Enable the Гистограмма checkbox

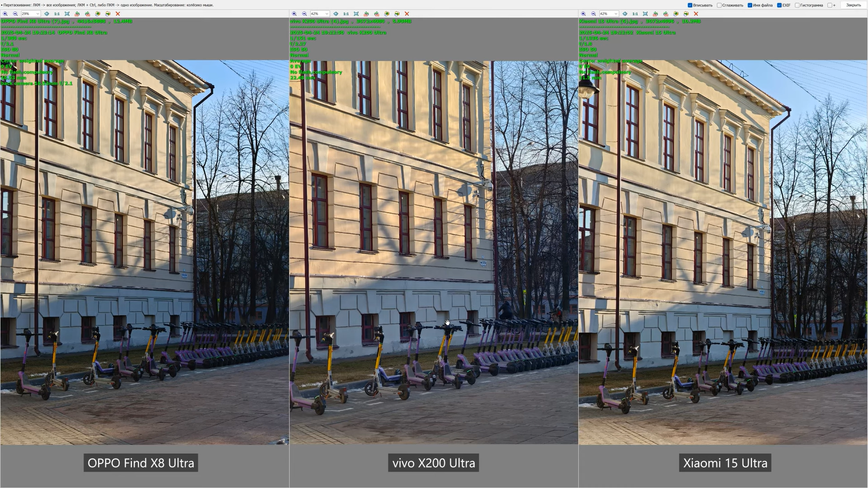[797, 5]
